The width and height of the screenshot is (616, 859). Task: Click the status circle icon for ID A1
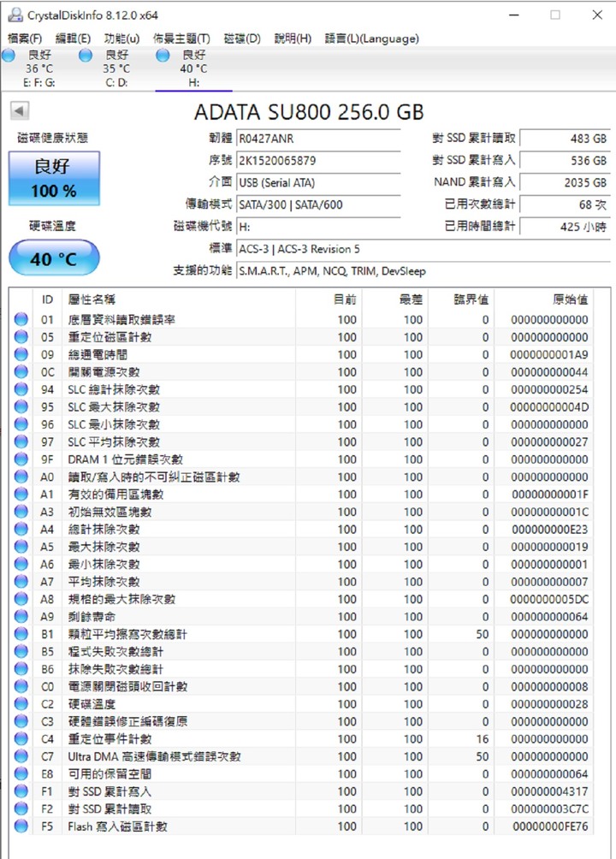point(21,494)
